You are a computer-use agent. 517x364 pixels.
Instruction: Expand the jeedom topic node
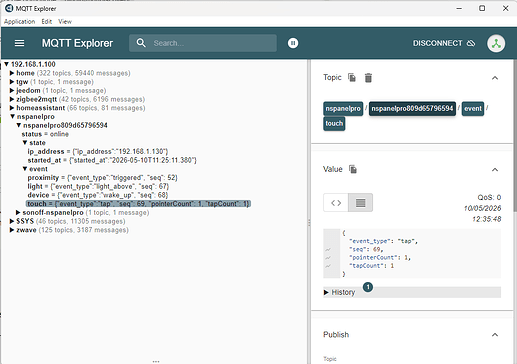point(12,90)
